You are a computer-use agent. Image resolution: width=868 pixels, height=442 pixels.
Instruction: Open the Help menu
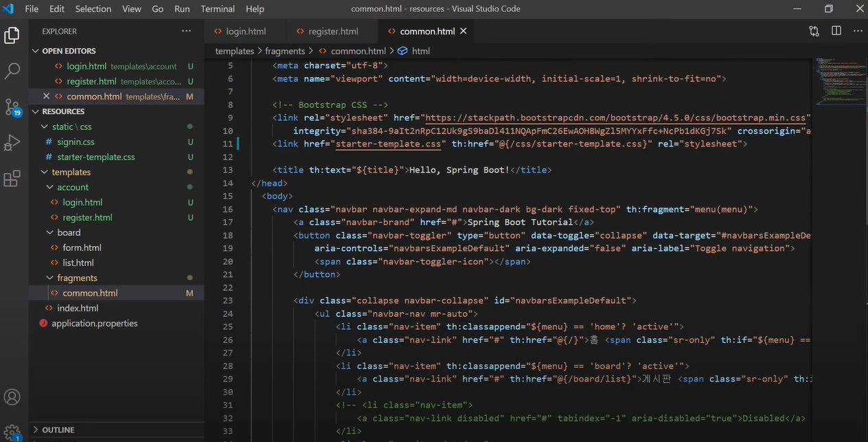tap(255, 9)
